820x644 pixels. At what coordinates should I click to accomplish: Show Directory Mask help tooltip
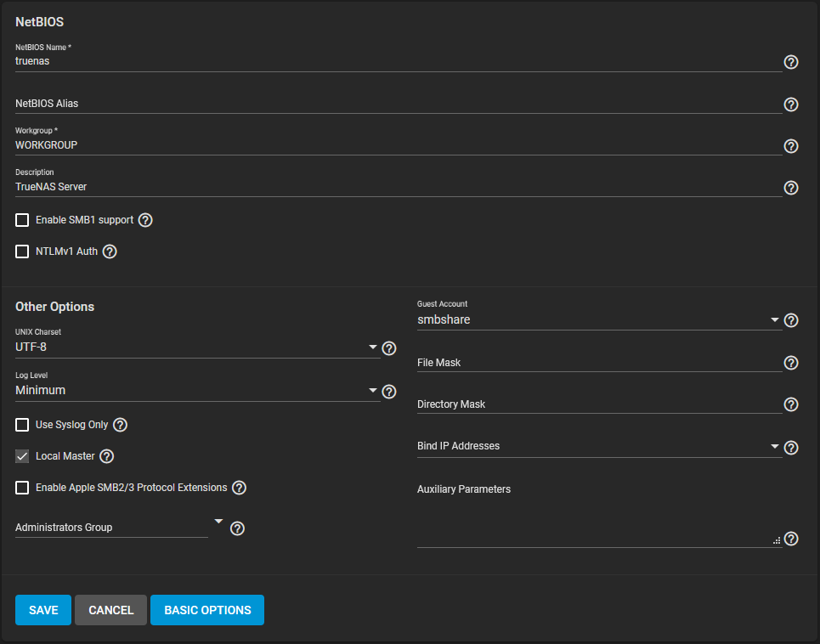tap(791, 404)
